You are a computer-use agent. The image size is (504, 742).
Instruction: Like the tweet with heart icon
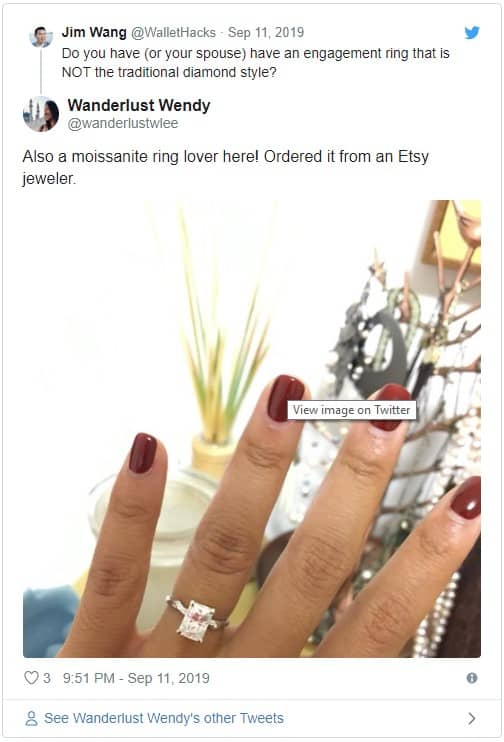click(31, 678)
